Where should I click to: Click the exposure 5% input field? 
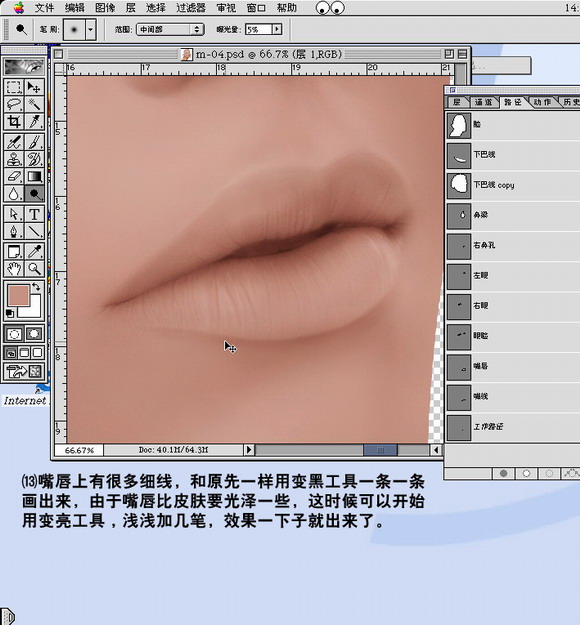pyautogui.click(x=258, y=29)
